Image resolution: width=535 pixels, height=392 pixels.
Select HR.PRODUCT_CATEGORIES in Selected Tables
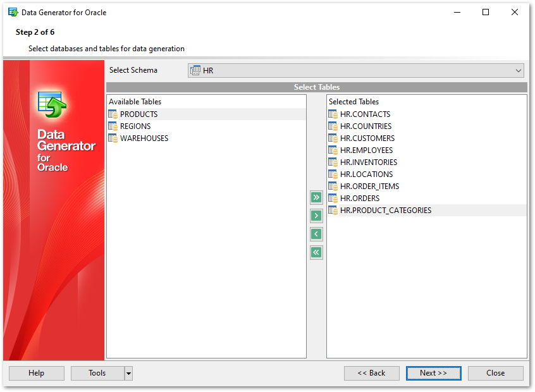(x=426, y=210)
